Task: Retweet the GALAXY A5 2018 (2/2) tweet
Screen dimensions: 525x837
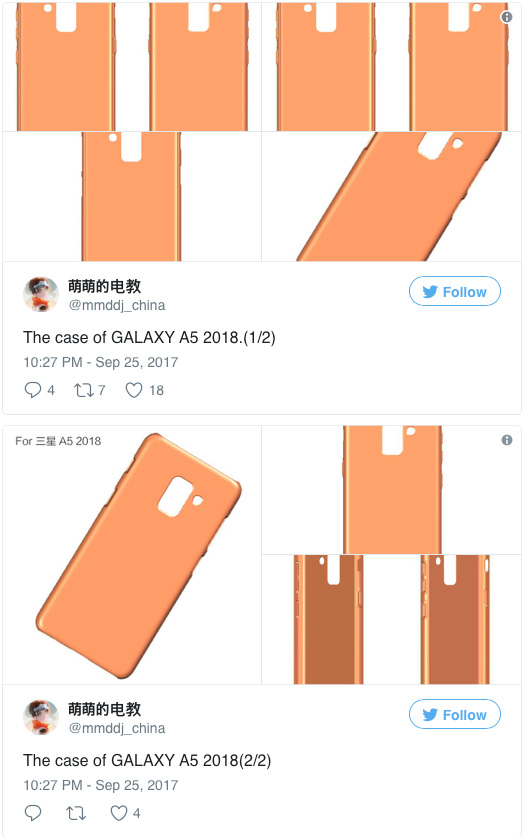Action: [x=76, y=813]
